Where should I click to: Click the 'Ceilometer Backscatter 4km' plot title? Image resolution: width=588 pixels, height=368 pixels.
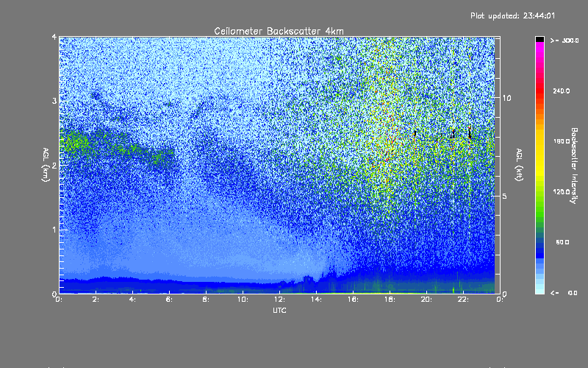click(279, 31)
